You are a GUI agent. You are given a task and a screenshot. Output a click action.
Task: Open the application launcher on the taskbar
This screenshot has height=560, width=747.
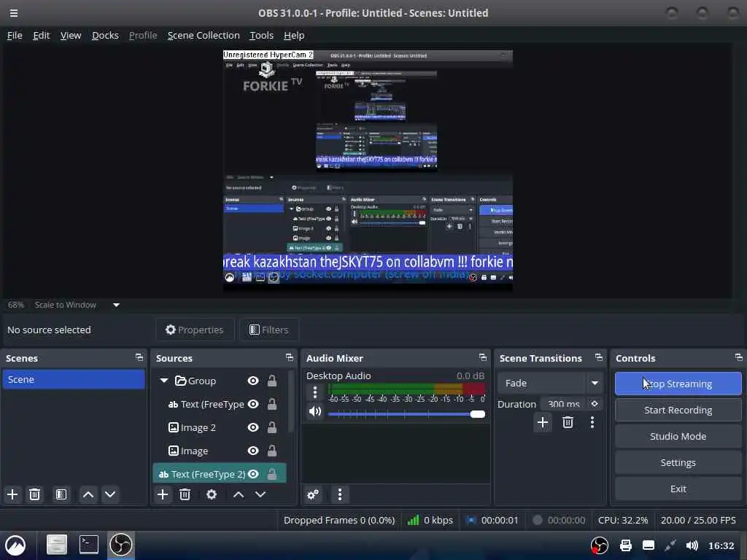[15, 545]
